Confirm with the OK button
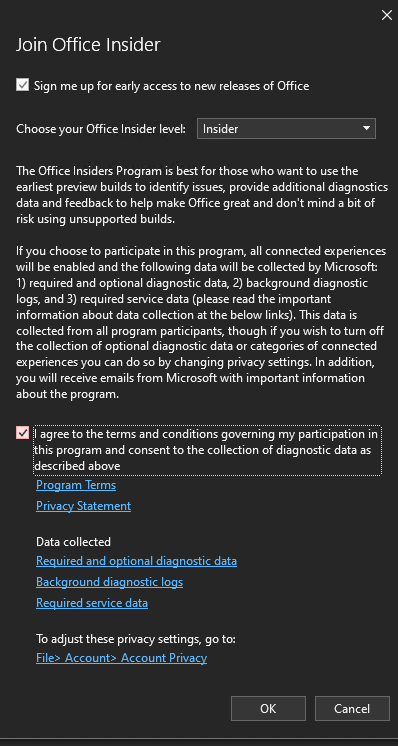This screenshot has height=746, width=398. pos(268,709)
